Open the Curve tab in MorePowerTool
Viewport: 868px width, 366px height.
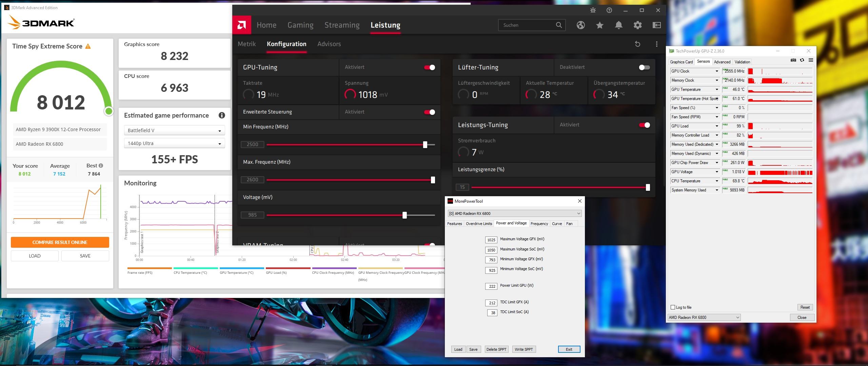coord(557,224)
